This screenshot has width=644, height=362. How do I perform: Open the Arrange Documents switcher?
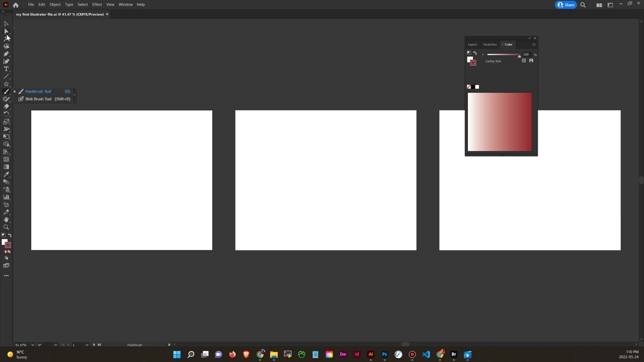599,5
